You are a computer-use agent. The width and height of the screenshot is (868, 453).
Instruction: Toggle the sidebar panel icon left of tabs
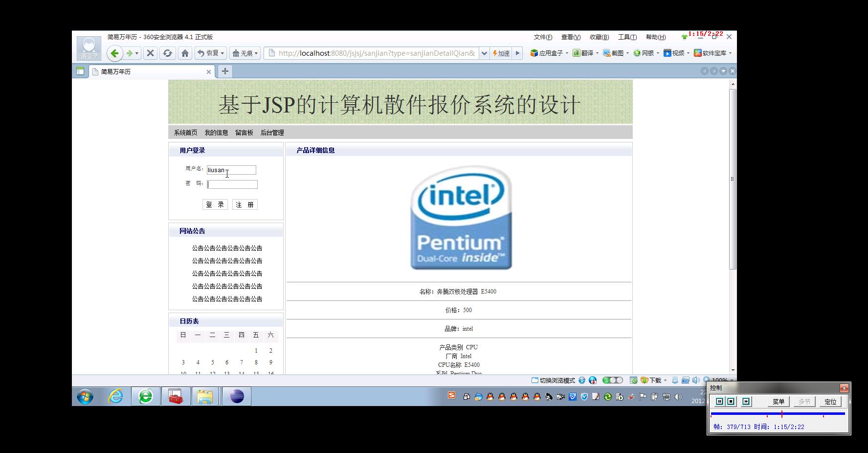pos(80,71)
